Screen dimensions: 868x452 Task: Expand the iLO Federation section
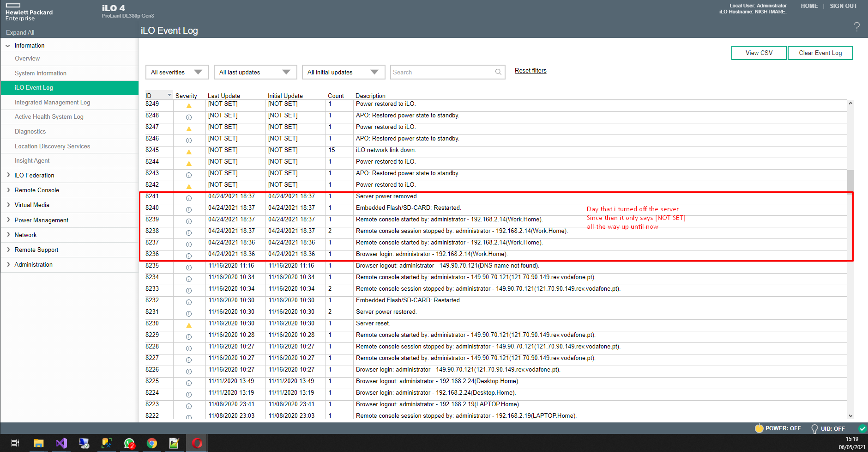coord(8,175)
